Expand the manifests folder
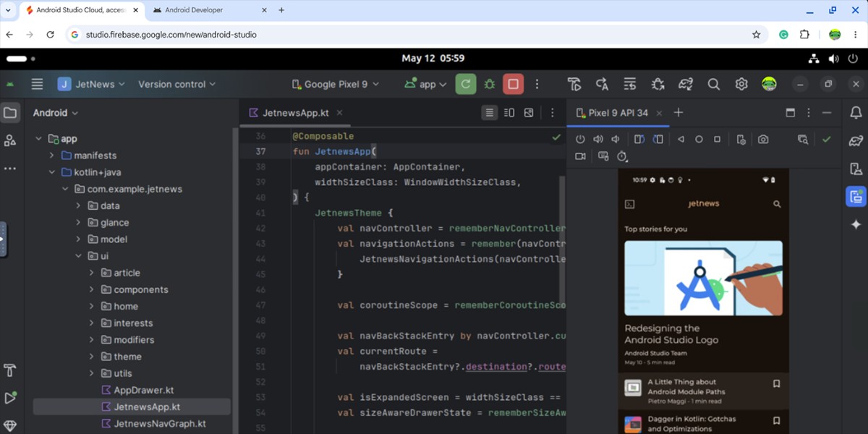 [51, 156]
